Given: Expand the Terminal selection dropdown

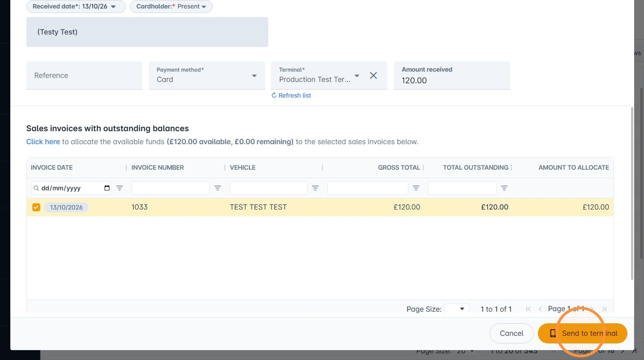Looking at the screenshot, I should pyautogui.click(x=357, y=76).
